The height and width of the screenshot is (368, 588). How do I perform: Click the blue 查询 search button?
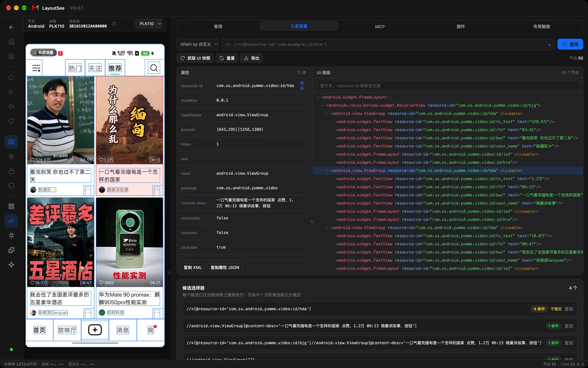point(570,44)
